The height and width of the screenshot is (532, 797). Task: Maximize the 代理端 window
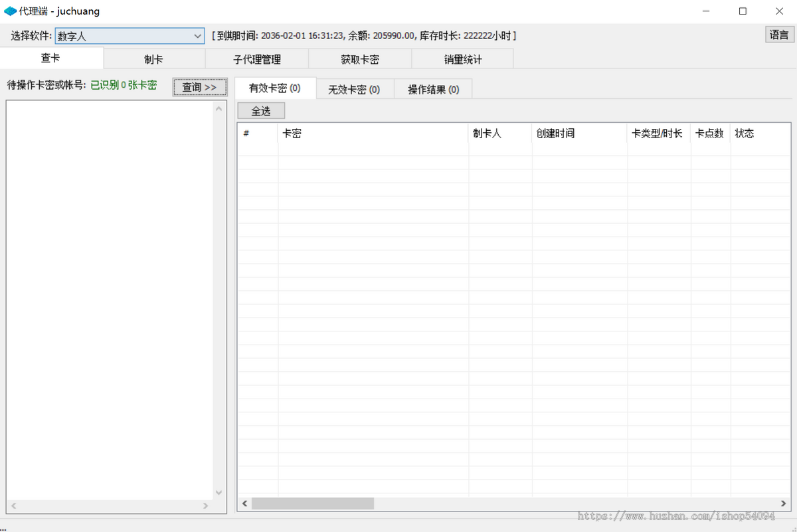point(743,11)
